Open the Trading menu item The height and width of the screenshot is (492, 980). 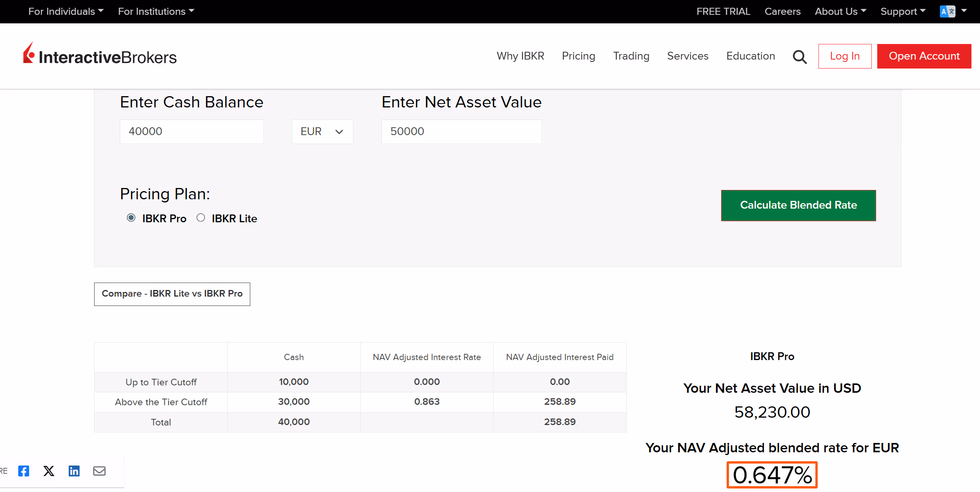pos(631,56)
